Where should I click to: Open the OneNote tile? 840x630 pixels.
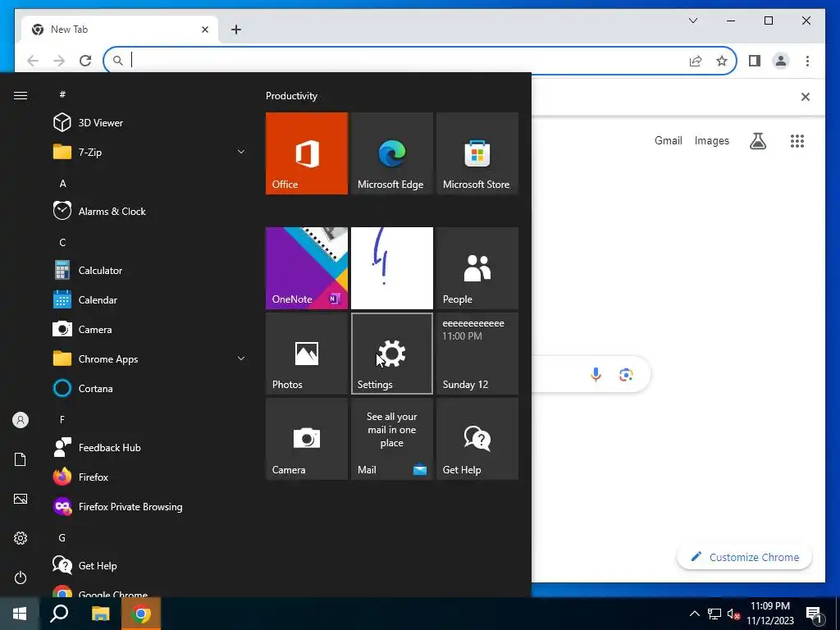[x=307, y=268]
